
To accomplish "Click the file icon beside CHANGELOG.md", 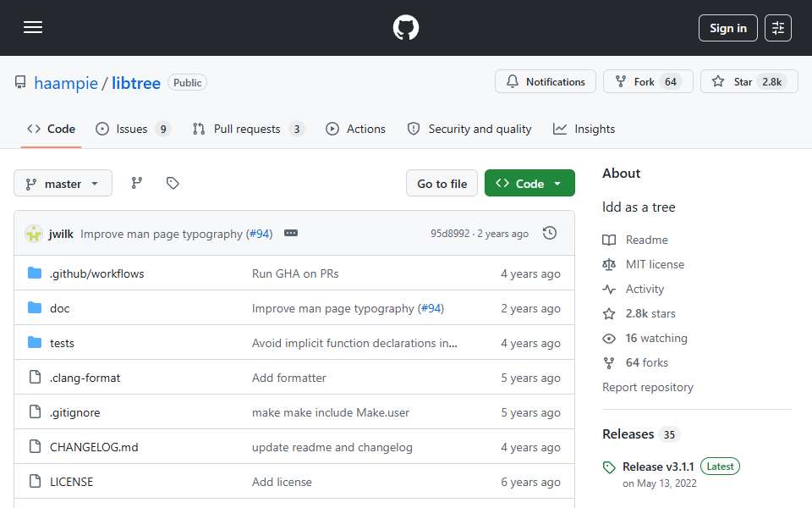I will [35, 446].
